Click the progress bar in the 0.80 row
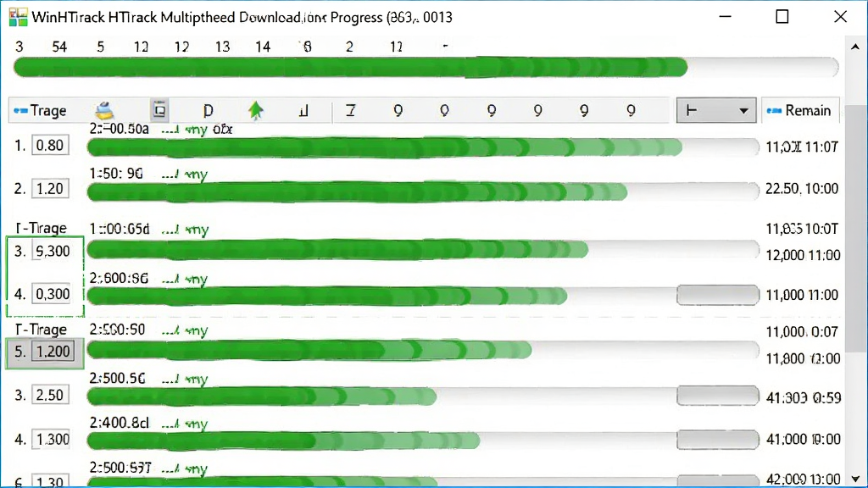Viewport: 868px width, 488px height. pyautogui.click(x=423, y=147)
